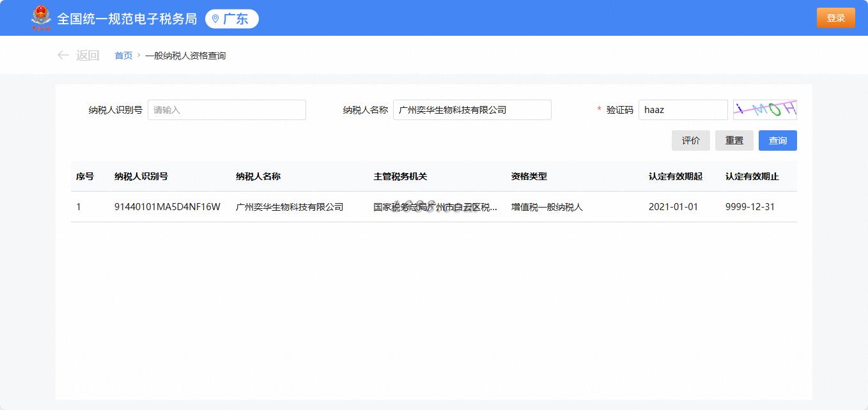Go to 首页 in the breadcrumb
Image resolution: width=868 pixels, height=410 pixels.
pyautogui.click(x=123, y=56)
